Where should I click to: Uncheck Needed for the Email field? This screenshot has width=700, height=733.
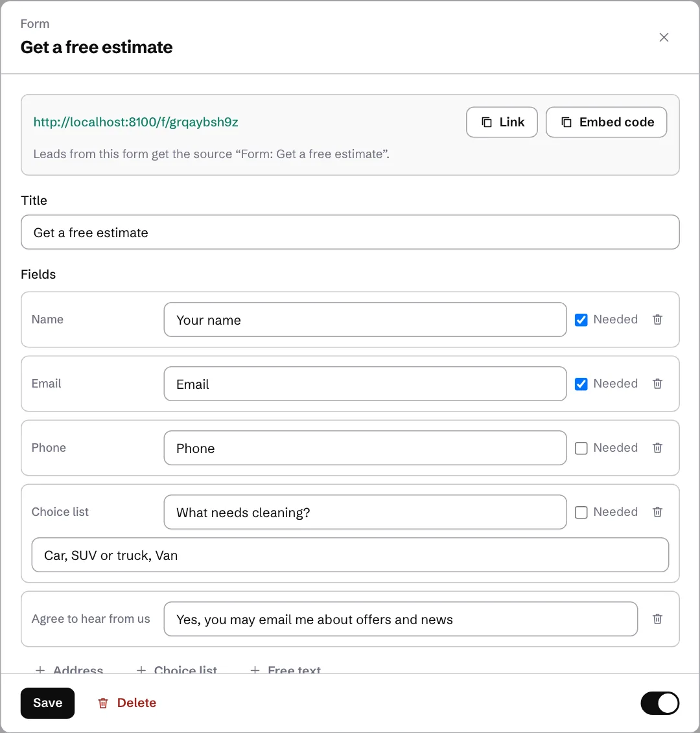[581, 384]
